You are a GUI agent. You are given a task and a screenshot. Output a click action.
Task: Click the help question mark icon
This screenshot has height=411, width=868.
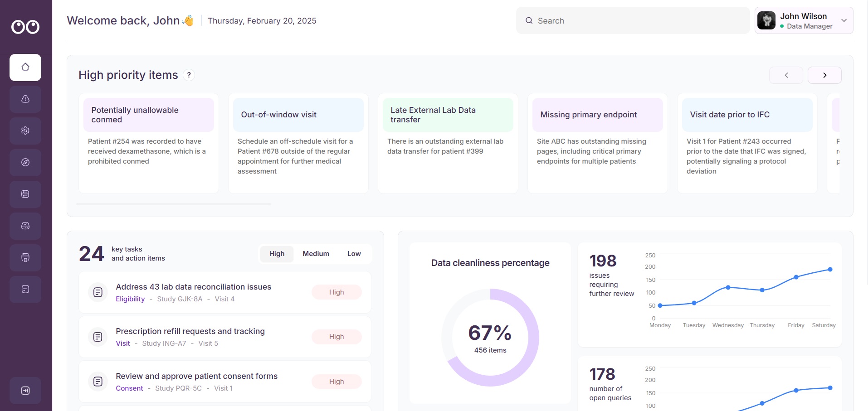pos(189,75)
